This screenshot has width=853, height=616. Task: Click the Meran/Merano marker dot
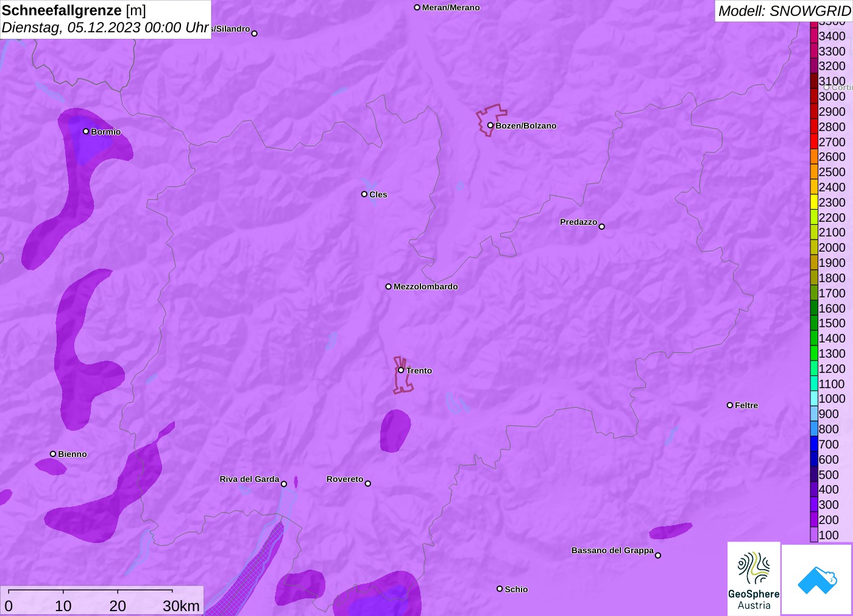tap(417, 7)
